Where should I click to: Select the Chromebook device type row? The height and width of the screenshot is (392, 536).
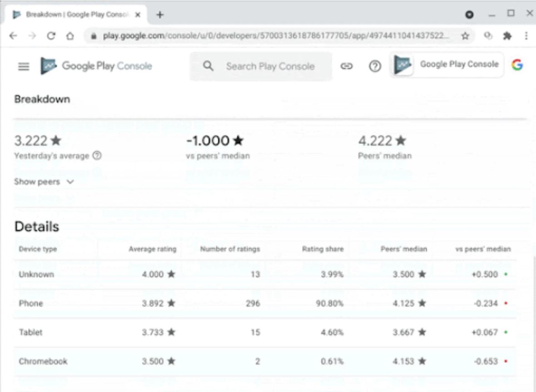click(x=265, y=361)
